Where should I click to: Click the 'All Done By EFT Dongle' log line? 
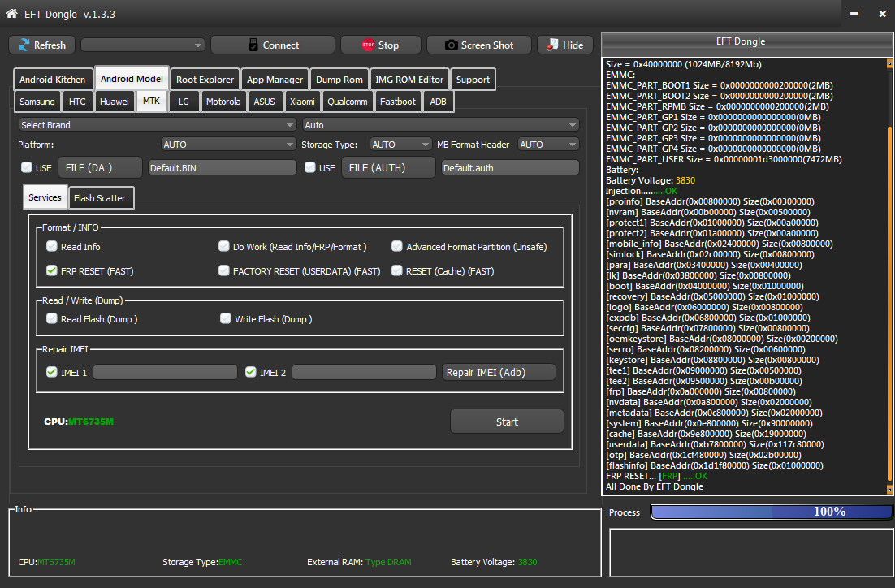click(654, 486)
